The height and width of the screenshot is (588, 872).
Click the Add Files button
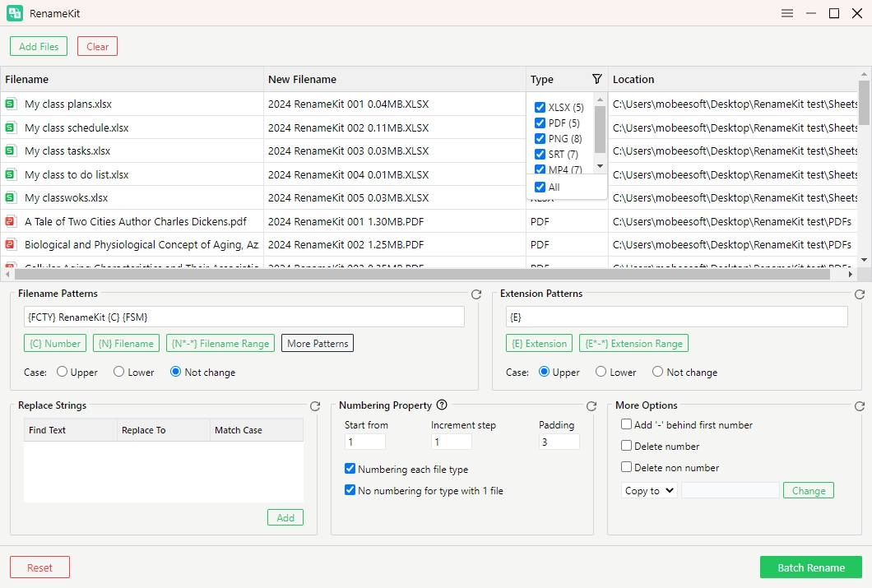pos(39,46)
